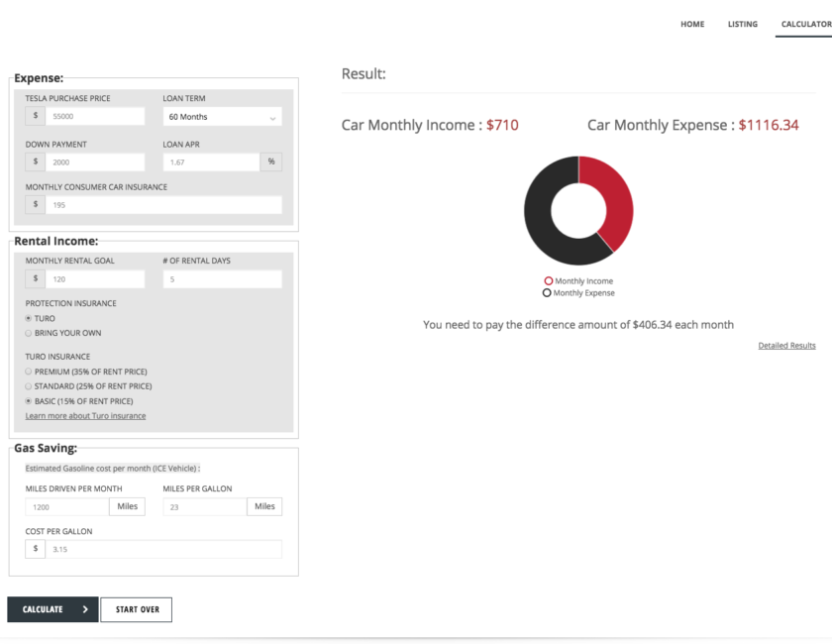The image size is (832, 644).
Task: Click the Calculate button
Action: tap(52, 609)
